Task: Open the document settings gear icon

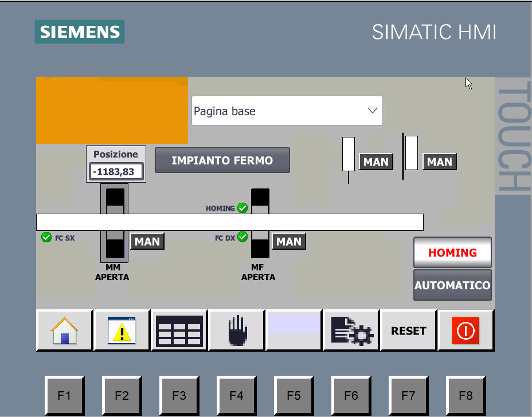Action: click(351, 331)
